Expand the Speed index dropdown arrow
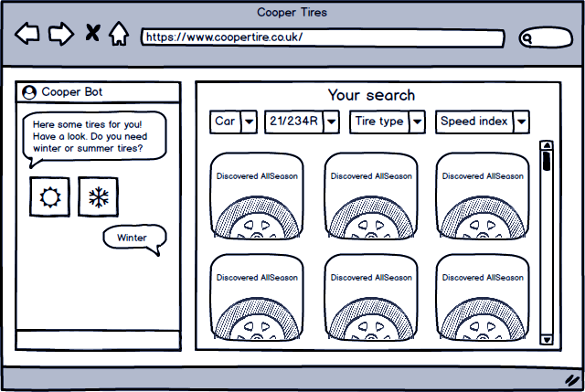585x392 pixels. (x=521, y=122)
